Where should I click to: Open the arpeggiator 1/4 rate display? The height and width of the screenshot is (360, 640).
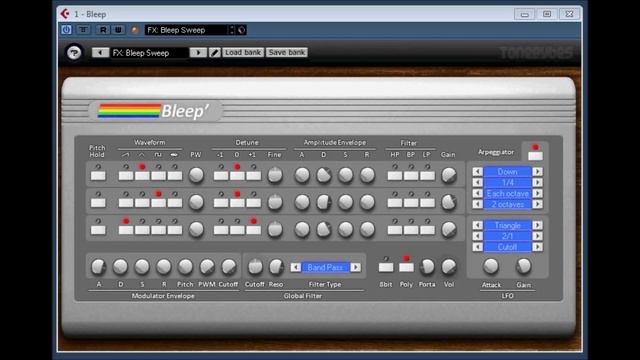tap(507, 182)
